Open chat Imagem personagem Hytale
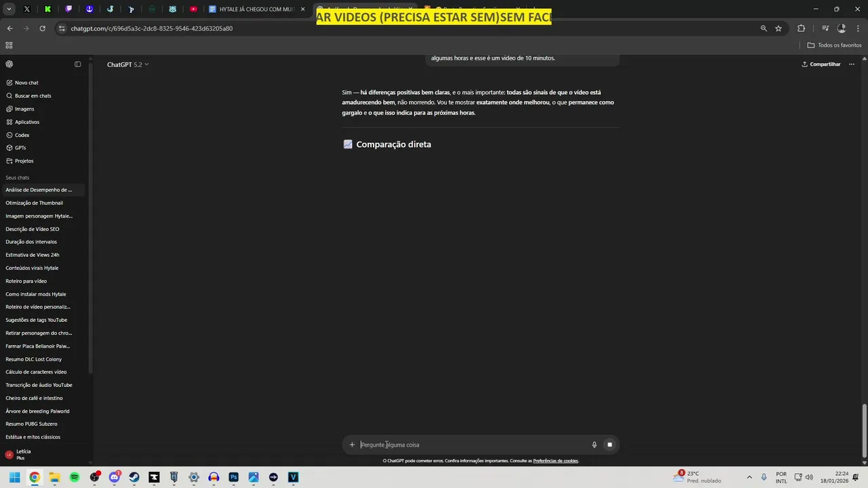Viewport: 868px width, 488px height. tap(39, 216)
